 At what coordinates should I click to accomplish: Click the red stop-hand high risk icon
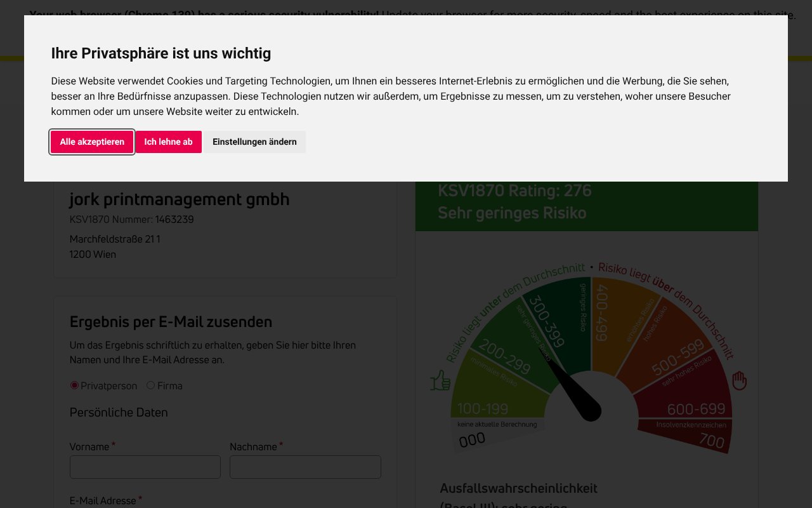pyautogui.click(x=740, y=380)
